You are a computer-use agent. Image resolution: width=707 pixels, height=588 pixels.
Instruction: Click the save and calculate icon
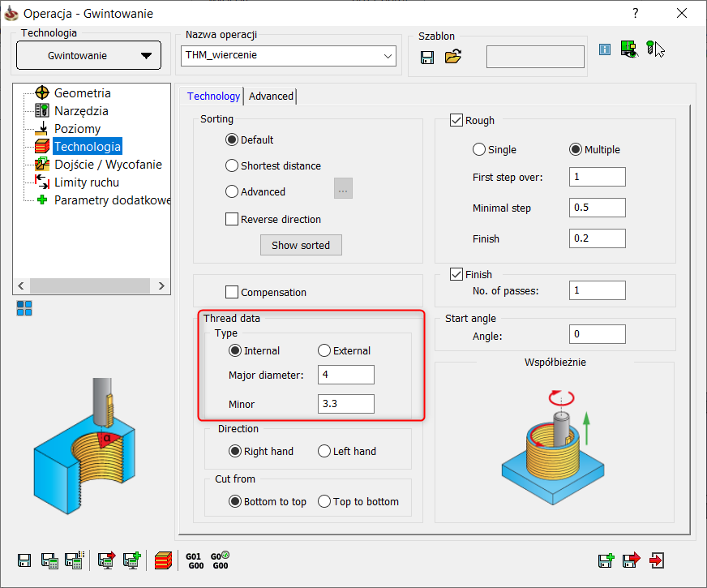49,560
